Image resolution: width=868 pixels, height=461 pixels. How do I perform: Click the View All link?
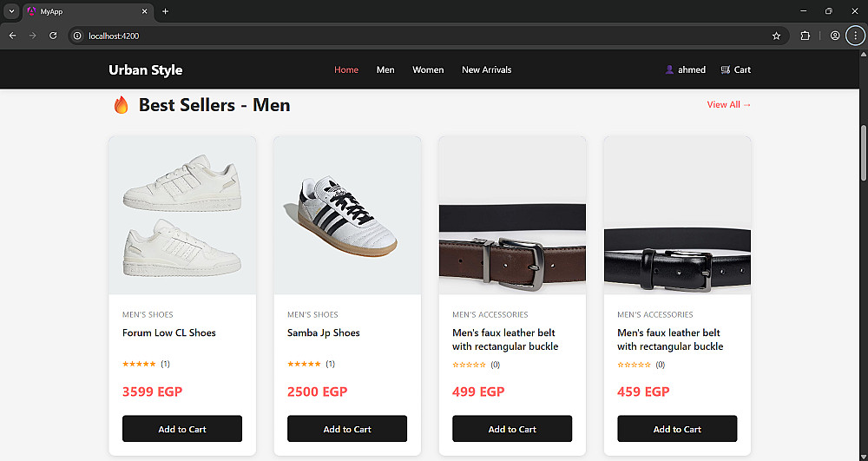point(729,105)
